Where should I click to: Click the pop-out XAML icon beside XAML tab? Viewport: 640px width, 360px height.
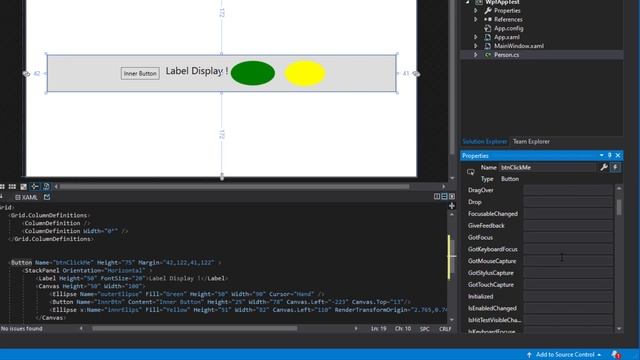pyautogui.click(x=47, y=197)
